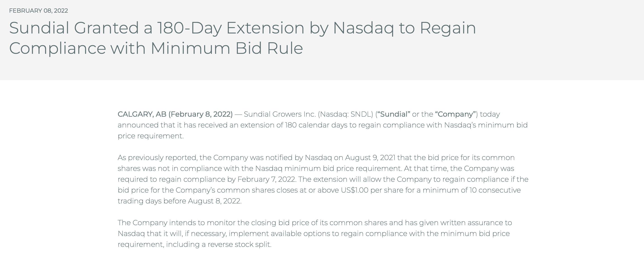
Task: Click the "Nasdaq: SNDL" ticker text
Action: [346, 114]
